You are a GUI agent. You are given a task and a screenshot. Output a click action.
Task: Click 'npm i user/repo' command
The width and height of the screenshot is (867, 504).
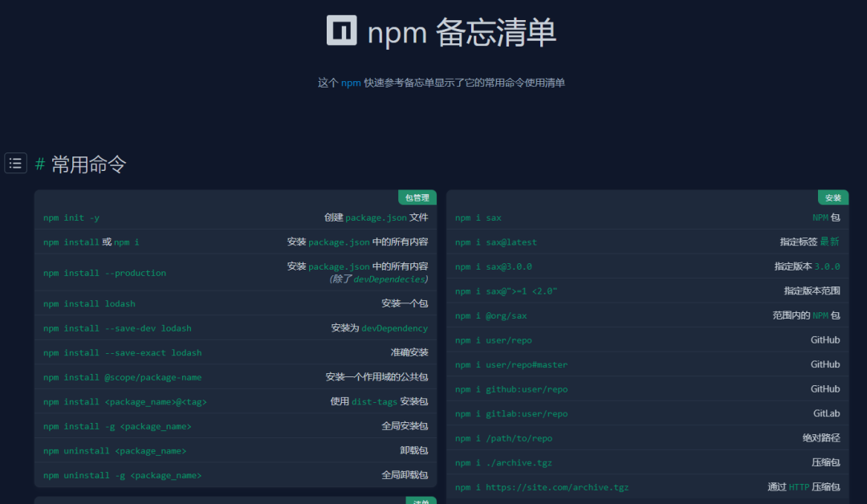click(493, 340)
